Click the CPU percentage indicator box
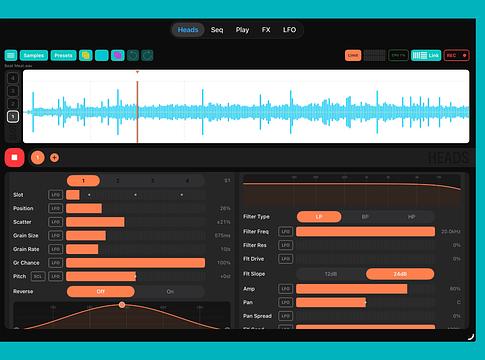Screen dimensions: 485x360 click(398, 55)
